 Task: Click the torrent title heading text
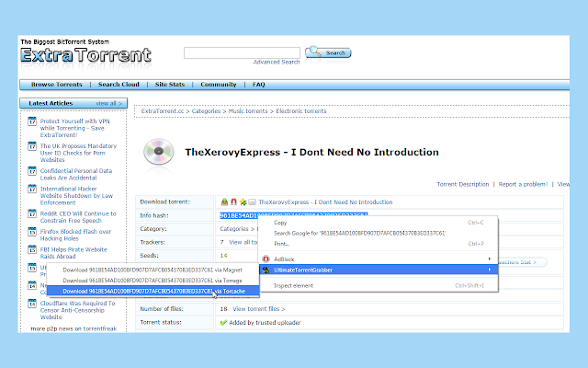tap(311, 152)
